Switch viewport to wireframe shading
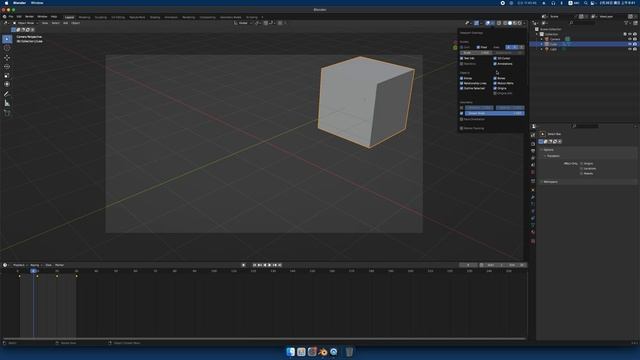 pos(505,23)
